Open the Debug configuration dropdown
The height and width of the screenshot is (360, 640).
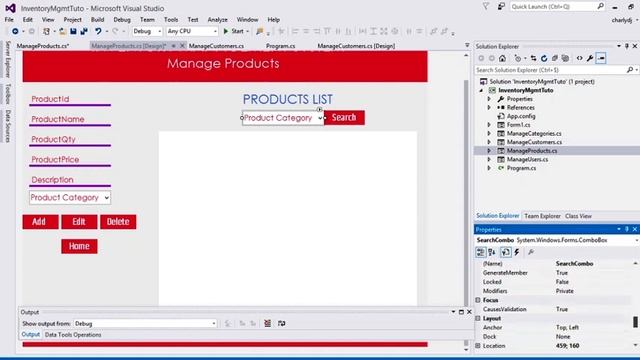click(147, 31)
